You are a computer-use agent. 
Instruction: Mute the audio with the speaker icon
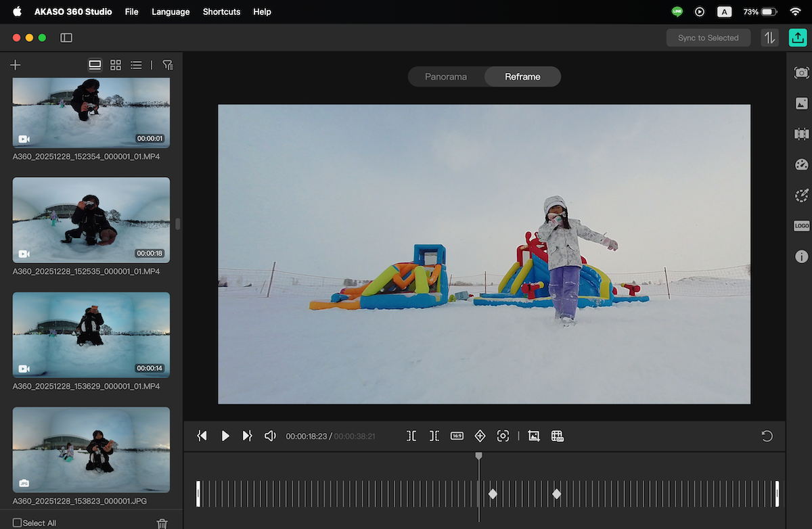point(270,436)
